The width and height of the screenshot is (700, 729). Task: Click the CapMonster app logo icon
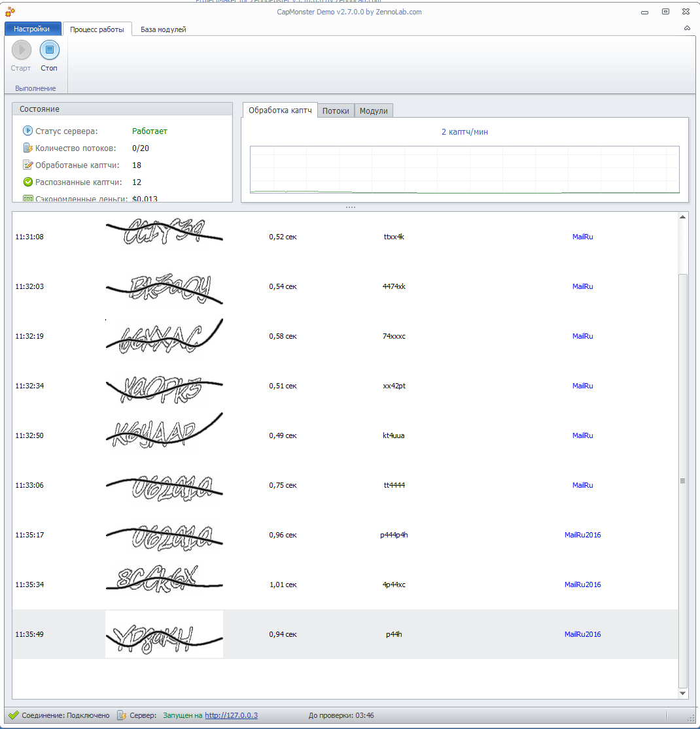pyautogui.click(x=10, y=12)
